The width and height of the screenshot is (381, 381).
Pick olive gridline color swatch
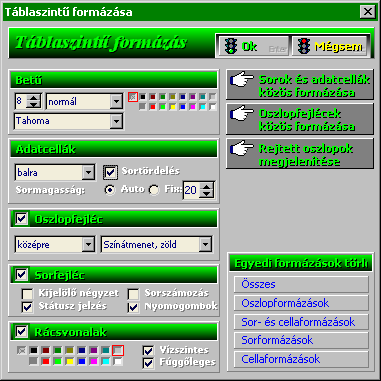70,350
